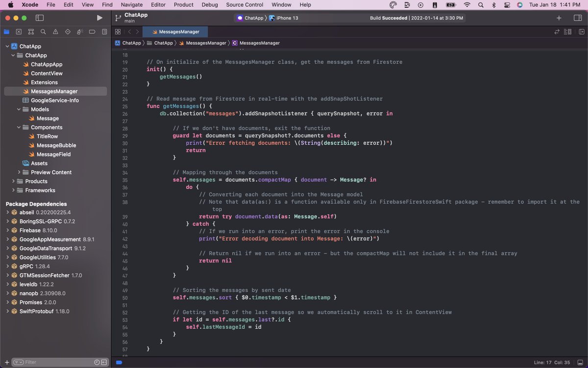This screenshot has width=588, height=368.
Task: Select the Extensions file
Action: tap(44, 82)
